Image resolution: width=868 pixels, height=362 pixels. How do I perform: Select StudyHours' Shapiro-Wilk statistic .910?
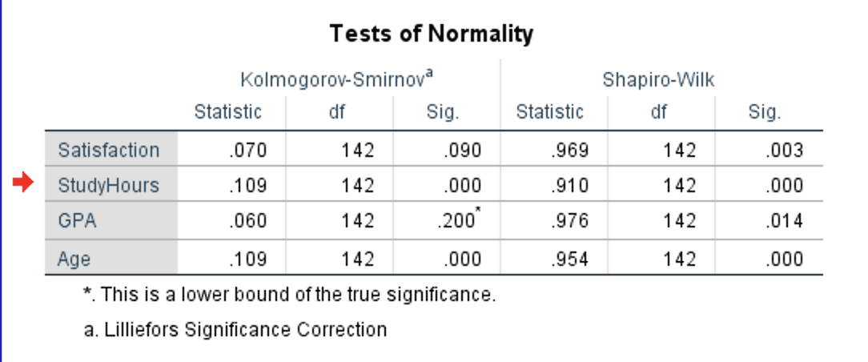(569, 186)
